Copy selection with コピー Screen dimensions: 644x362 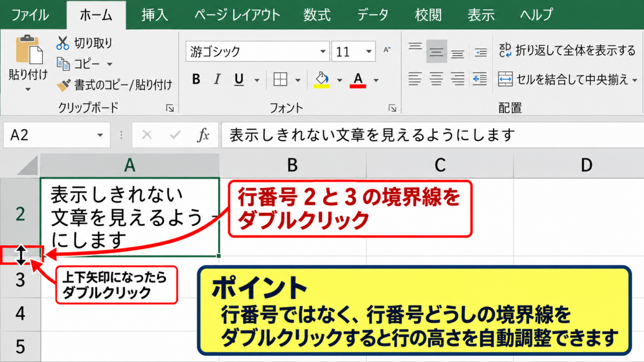pyautogui.click(x=78, y=64)
